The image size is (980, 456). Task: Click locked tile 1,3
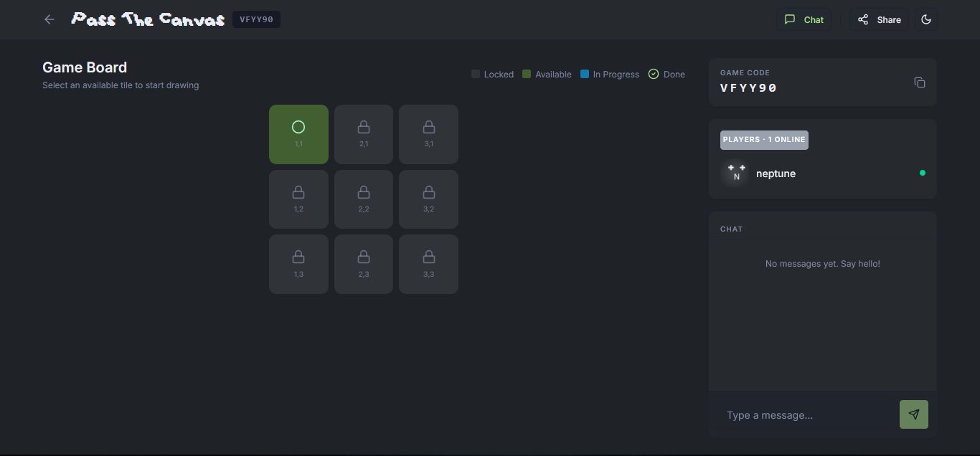[298, 264]
